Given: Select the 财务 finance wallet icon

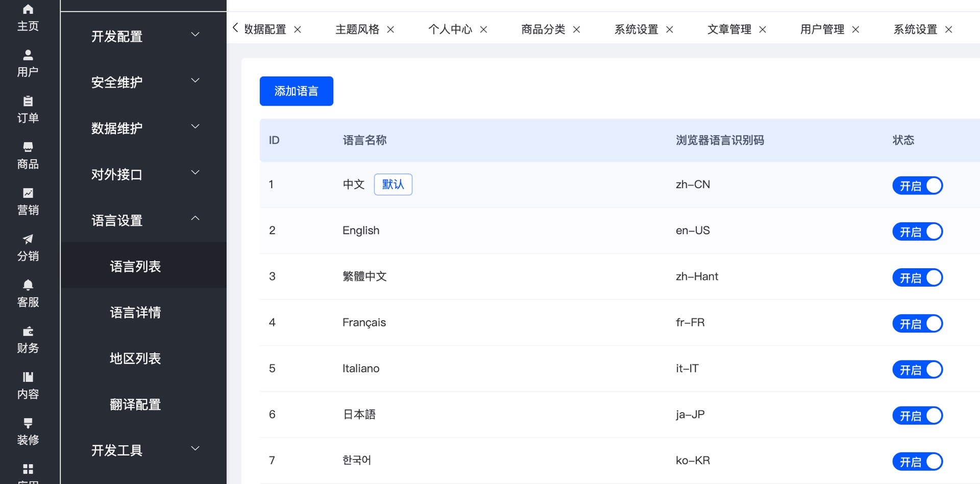Looking at the screenshot, I should click(x=28, y=332).
